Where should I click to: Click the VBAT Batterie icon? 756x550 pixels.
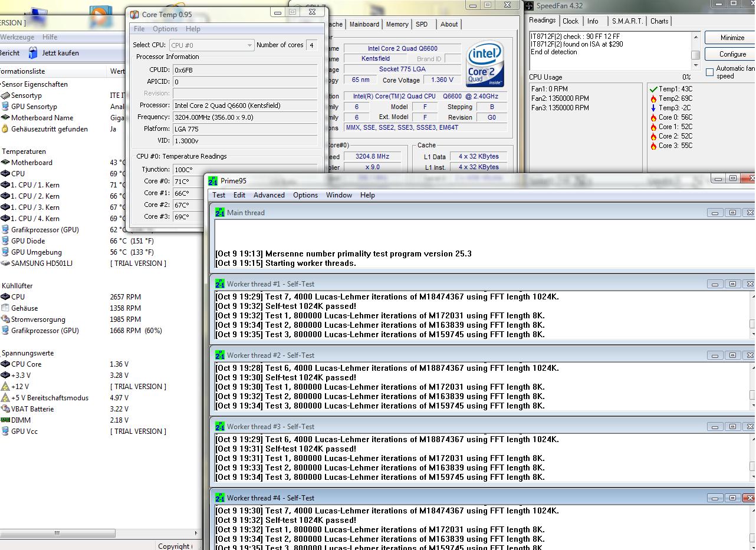coord(5,409)
